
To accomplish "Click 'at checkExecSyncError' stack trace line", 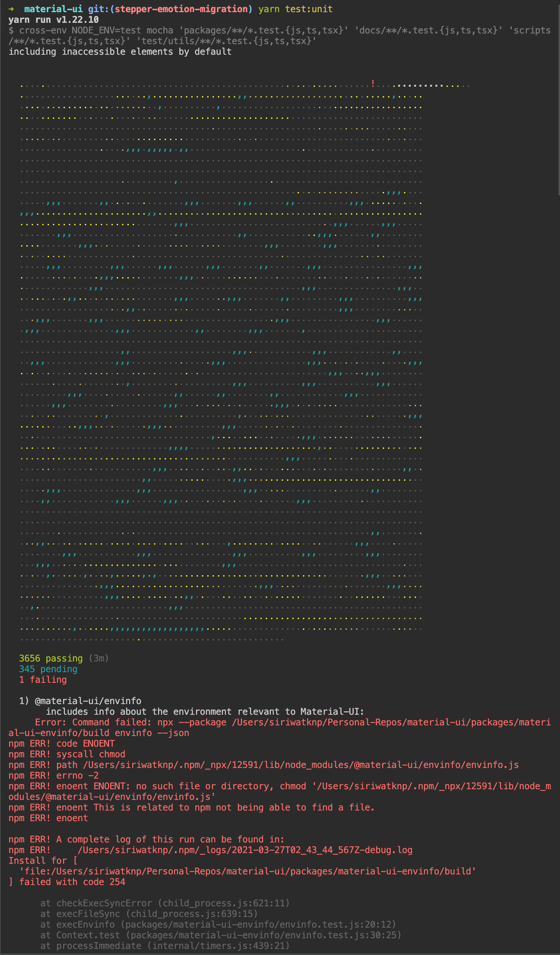I will click(165, 903).
